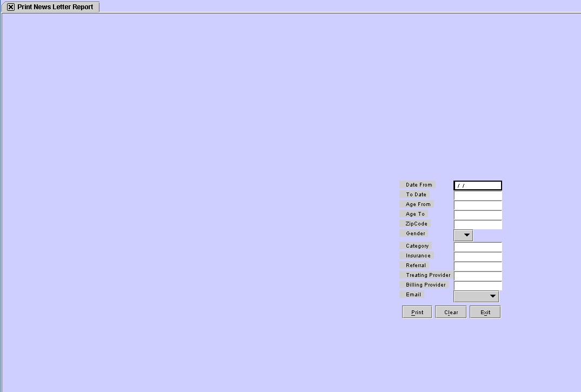
Task: Focus the Age To input field
Action: click(x=478, y=215)
